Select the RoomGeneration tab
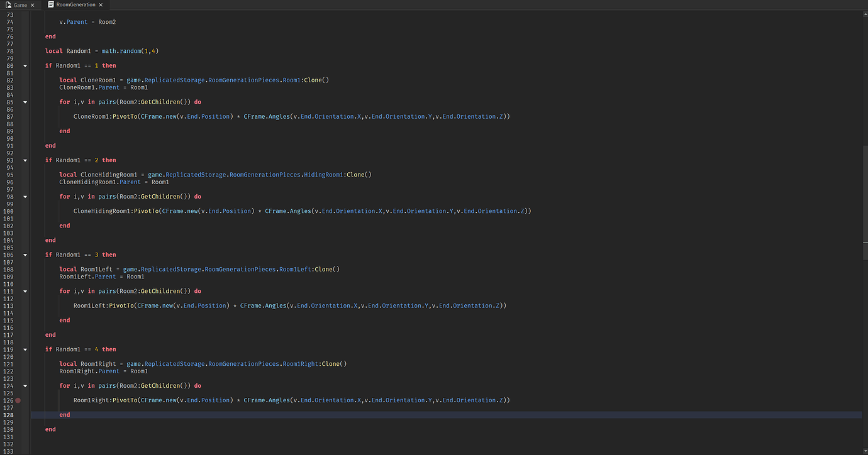Screen dimensions: 868x455 [x=75, y=4]
